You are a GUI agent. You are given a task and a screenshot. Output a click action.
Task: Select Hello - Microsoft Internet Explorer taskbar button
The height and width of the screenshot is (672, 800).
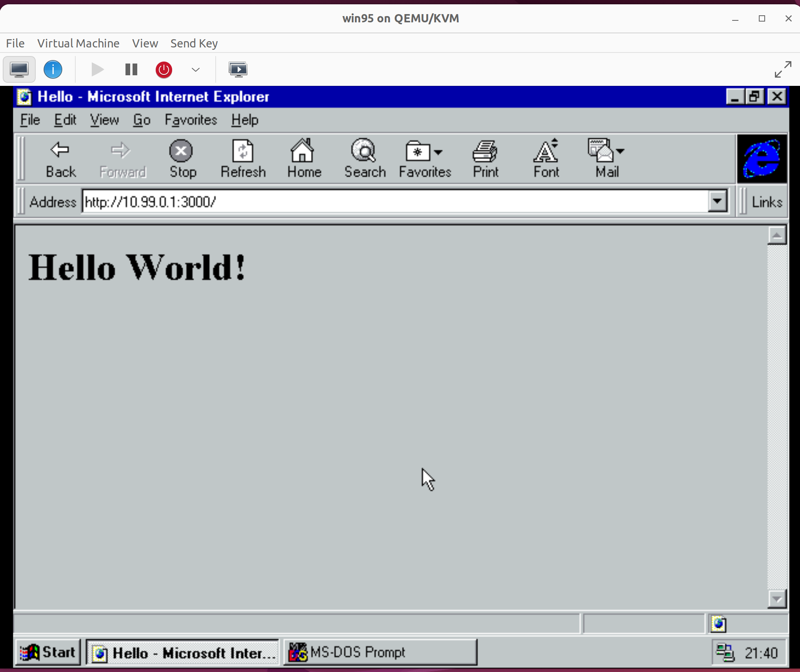coord(182,652)
